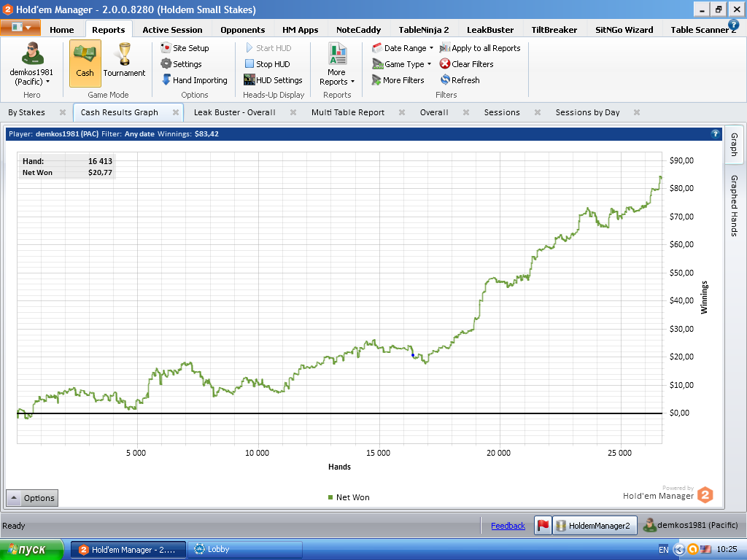Image resolution: width=747 pixels, height=560 pixels.
Task: Open the Opponents ribbon tab
Action: (x=242, y=29)
